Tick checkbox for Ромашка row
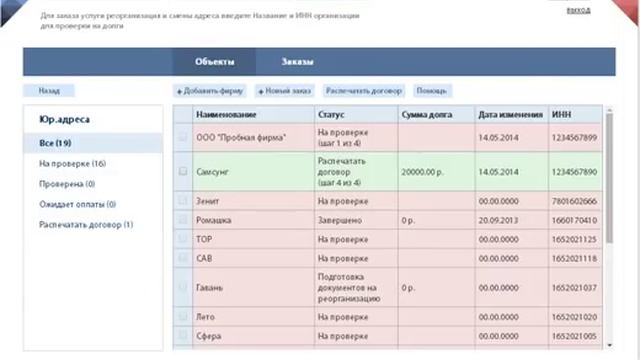Viewport: 640px width, 360px height. [x=183, y=220]
